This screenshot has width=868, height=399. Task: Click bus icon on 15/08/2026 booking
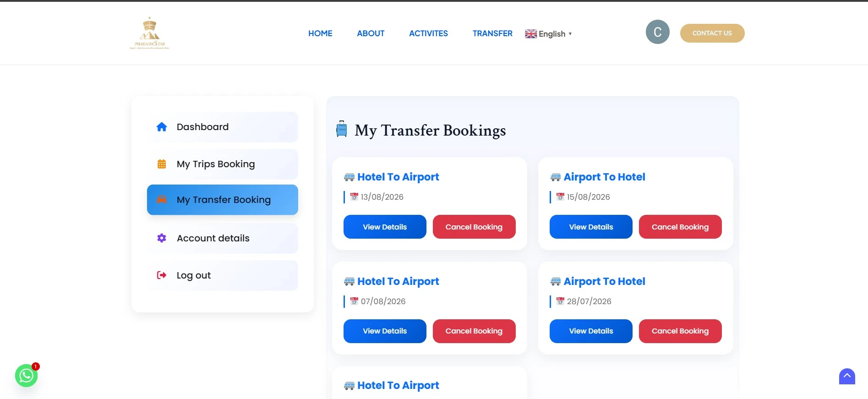[x=556, y=177]
